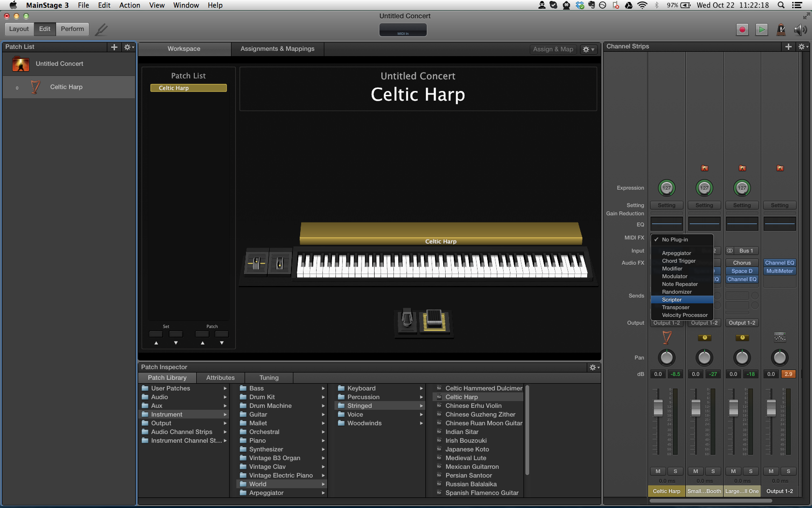Open the Space D plug-in
Screen dimensions: 812x508
tap(742, 271)
